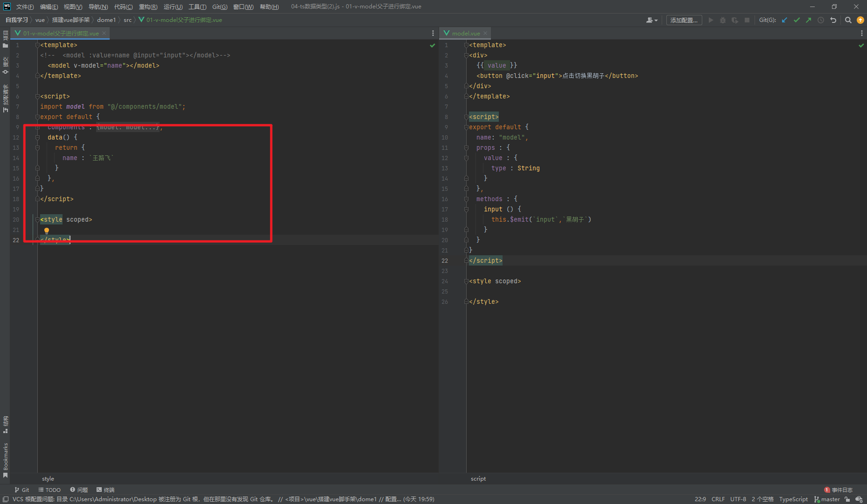
Task: Open the 代码(C) menu
Action: point(123,7)
